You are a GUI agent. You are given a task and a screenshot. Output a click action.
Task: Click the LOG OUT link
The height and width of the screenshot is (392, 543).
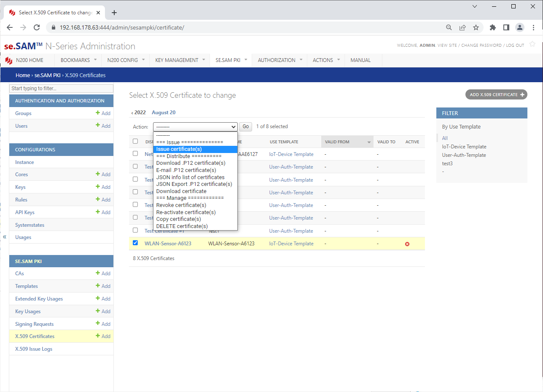(x=515, y=46)
